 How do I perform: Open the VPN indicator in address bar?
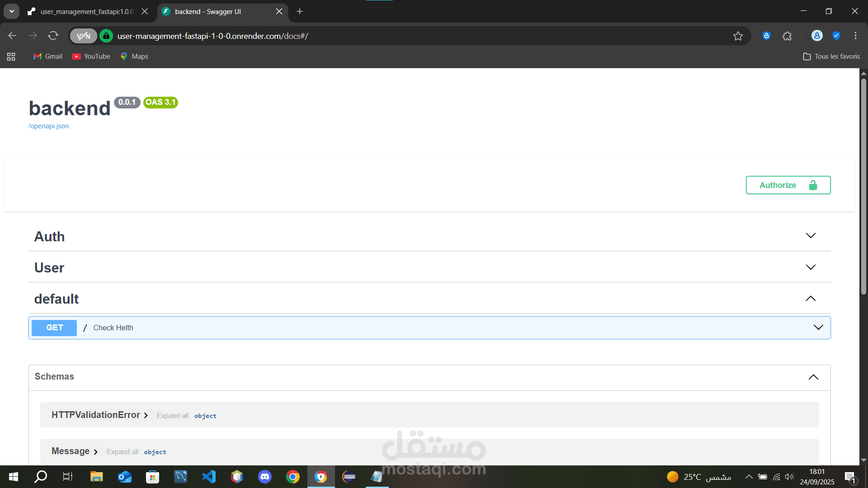click(83, 36)
